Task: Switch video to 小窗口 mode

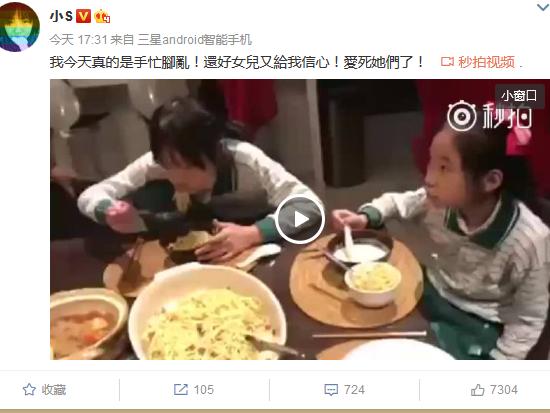Action: (x=519, y=95)
